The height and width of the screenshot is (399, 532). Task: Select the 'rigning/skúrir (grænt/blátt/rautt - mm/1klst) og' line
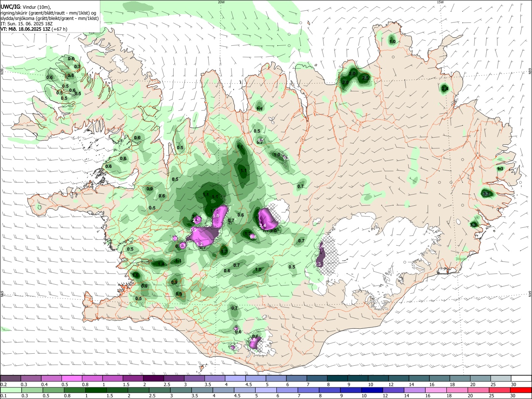tap(48, 13)
